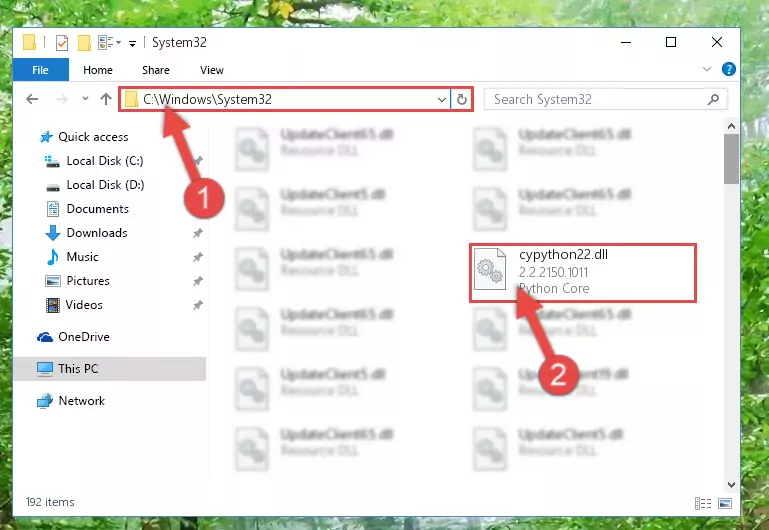Click the vertical scrollbar thumb
The height and width of the screenshot is (530, 769).
coord(731,159)
